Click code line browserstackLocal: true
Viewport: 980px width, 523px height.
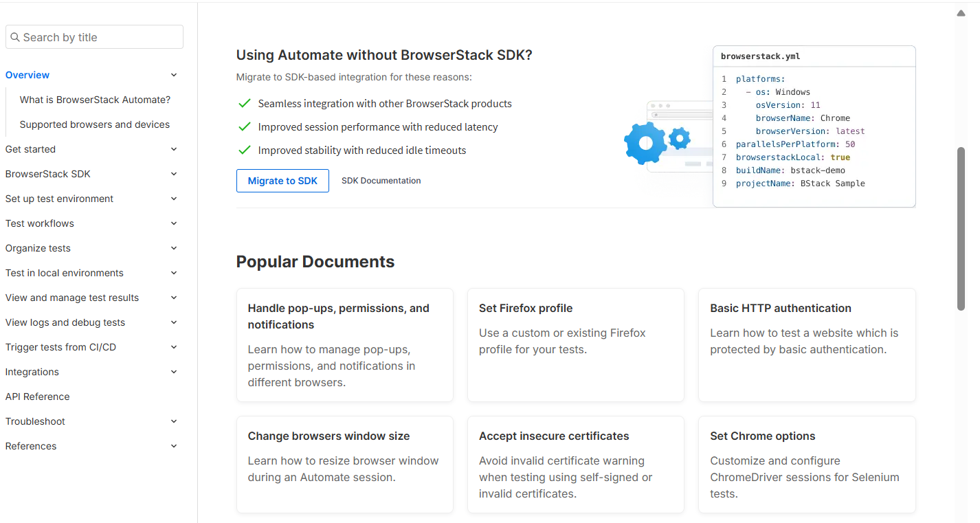(x=792, y=157)
